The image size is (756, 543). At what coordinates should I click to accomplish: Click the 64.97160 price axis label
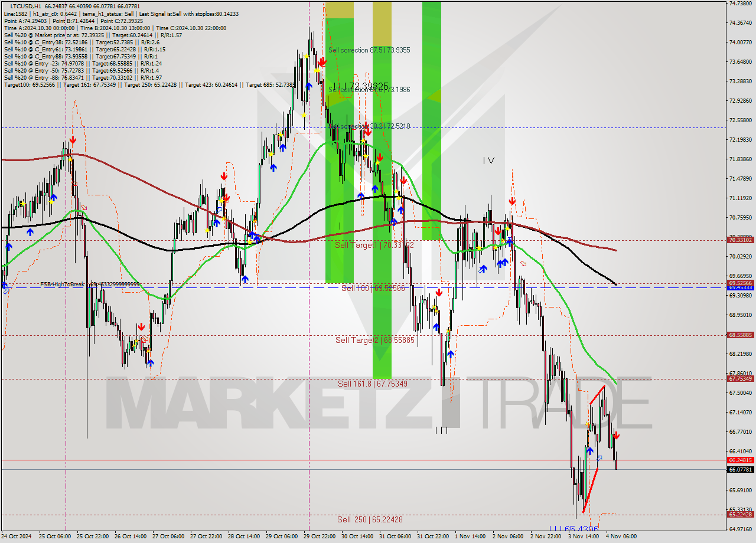(740, 529)
